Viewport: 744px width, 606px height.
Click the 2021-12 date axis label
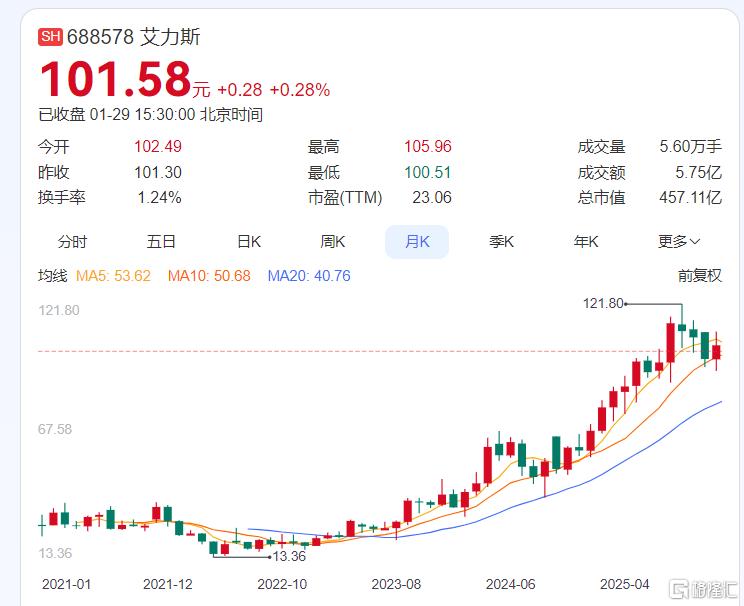click(x=168, y=584)
